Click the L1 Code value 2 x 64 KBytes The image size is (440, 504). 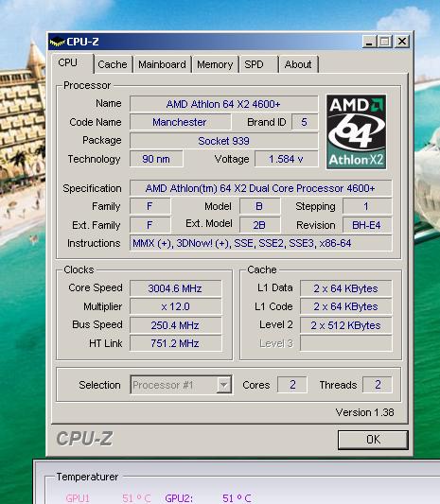click(x=346, y=306)
